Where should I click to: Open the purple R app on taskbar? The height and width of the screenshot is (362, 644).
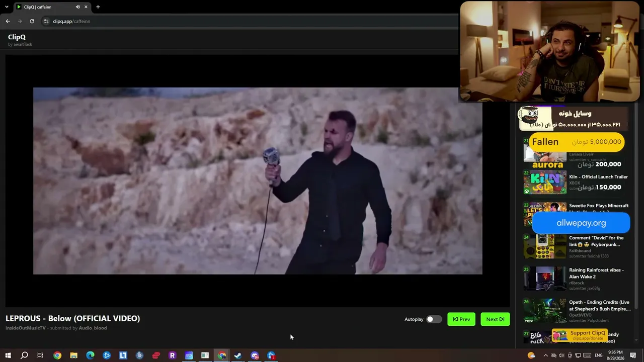pyautogui.click(x=172, y=355)
